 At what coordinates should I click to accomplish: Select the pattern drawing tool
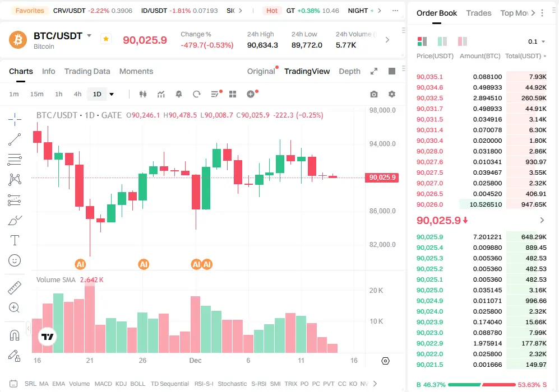pyautogui.click(x=15, y=179)
